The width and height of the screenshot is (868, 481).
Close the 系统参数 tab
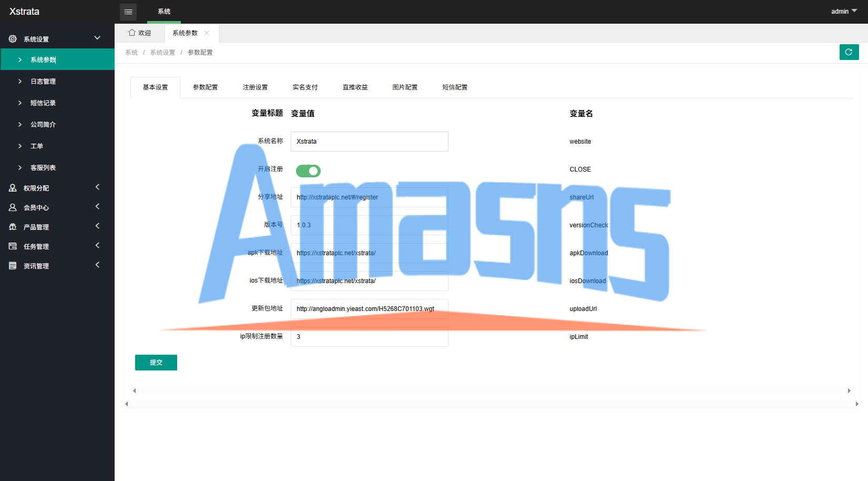(x=207, y=33)
